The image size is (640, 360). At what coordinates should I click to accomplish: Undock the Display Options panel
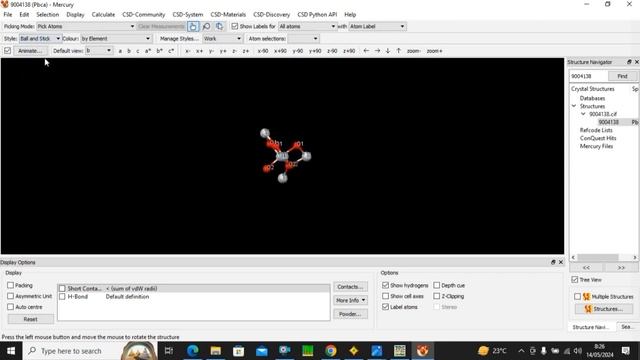pyautogui.click(x=553, y=262)
